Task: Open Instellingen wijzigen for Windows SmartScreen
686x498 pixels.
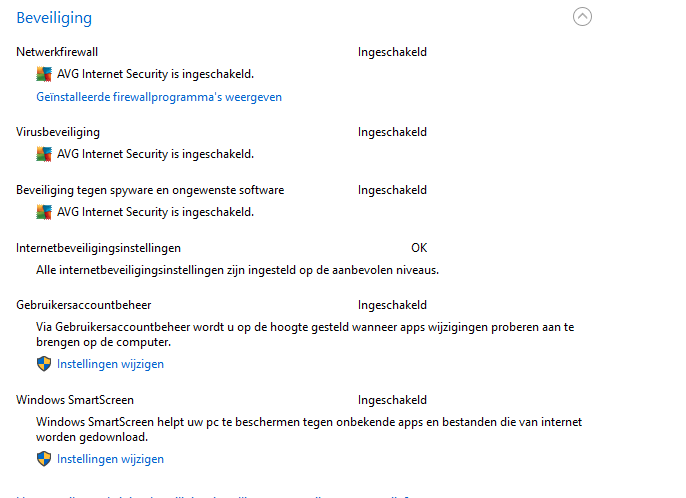Action: point(110,459)
